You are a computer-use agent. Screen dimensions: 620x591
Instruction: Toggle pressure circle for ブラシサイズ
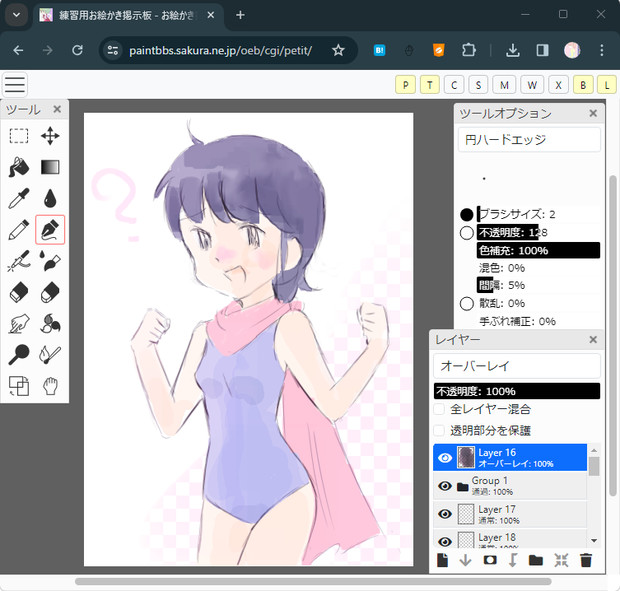click(467, 214)
